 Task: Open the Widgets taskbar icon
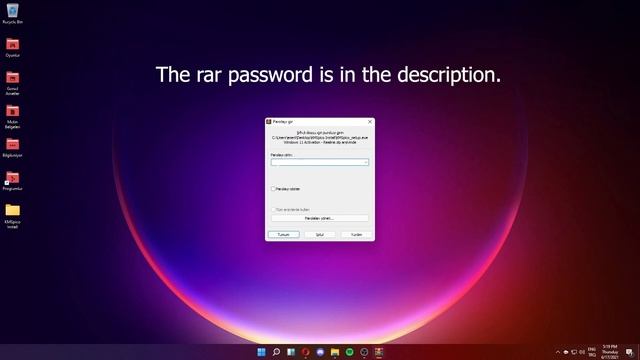click(x=291, y=352)
